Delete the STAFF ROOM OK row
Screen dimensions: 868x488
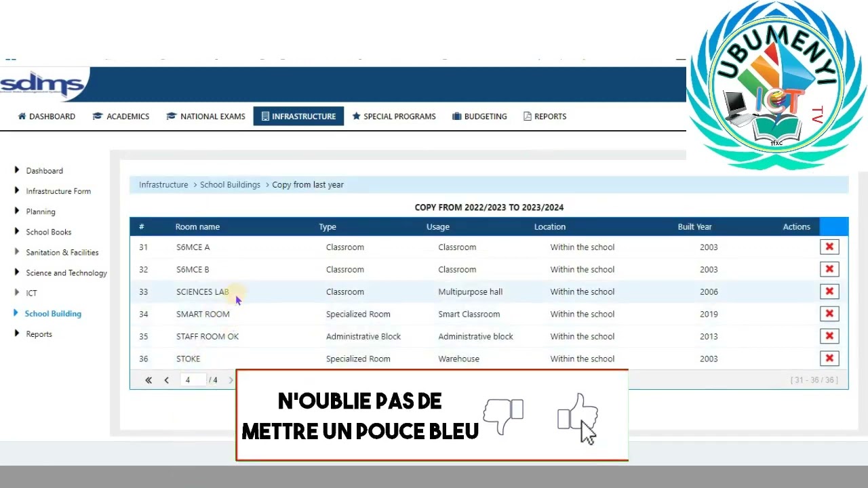(x=829, y=336)
